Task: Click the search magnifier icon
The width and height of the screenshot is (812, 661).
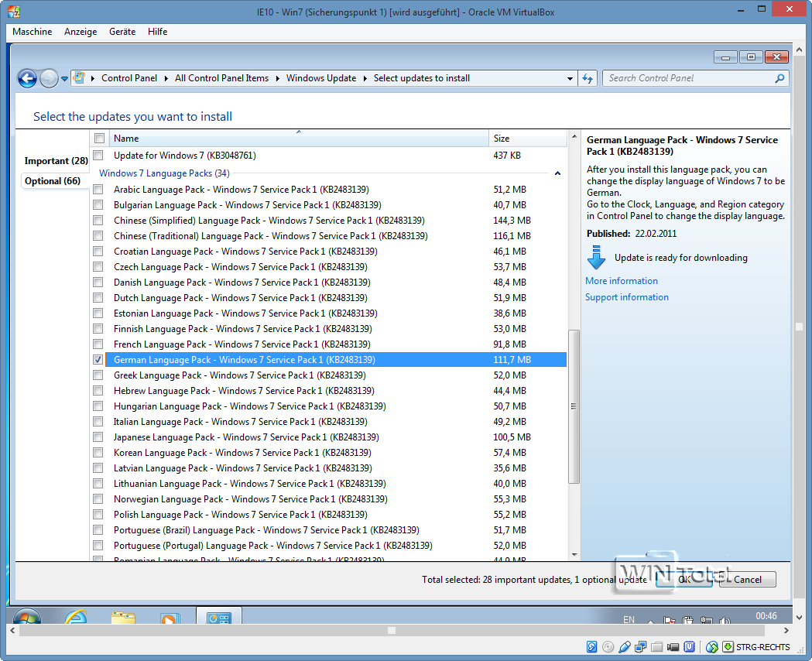Action: pyautogui.click(x=779, y=78)
